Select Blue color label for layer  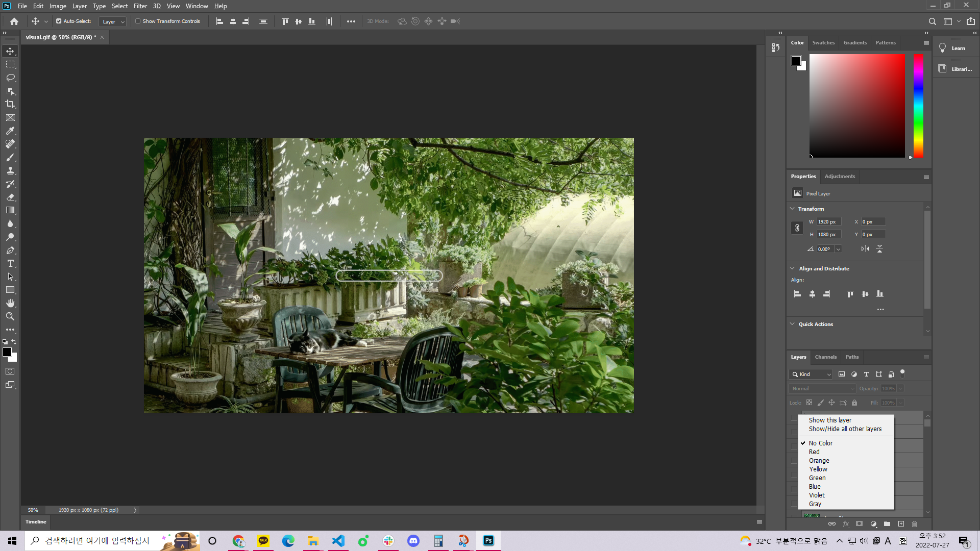coord(815,486)
